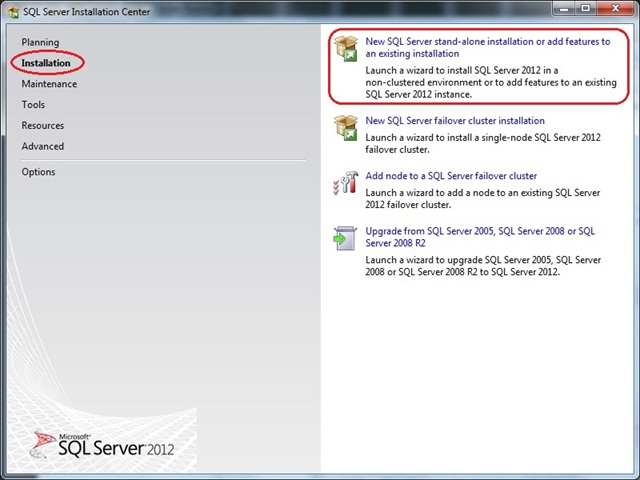This screenshot has height=480, width=640.
Task: Launch New SQL Server stand-alone installation link
Action: [488, 47]
